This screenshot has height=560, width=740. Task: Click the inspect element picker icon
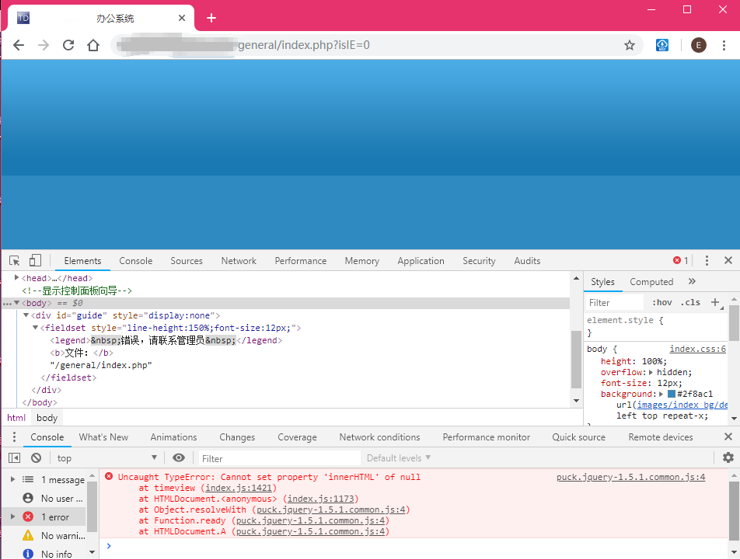[x=15, y=261]
